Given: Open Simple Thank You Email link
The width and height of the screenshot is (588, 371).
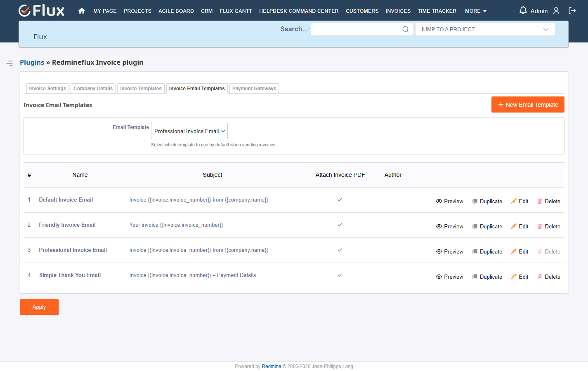Looking at the screenshot, I should [70, 275].
